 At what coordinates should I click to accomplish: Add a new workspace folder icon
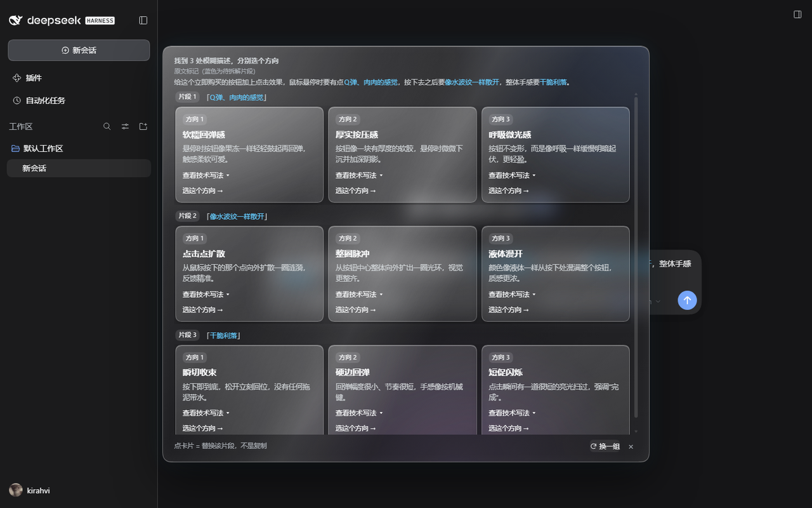point(143,126)
